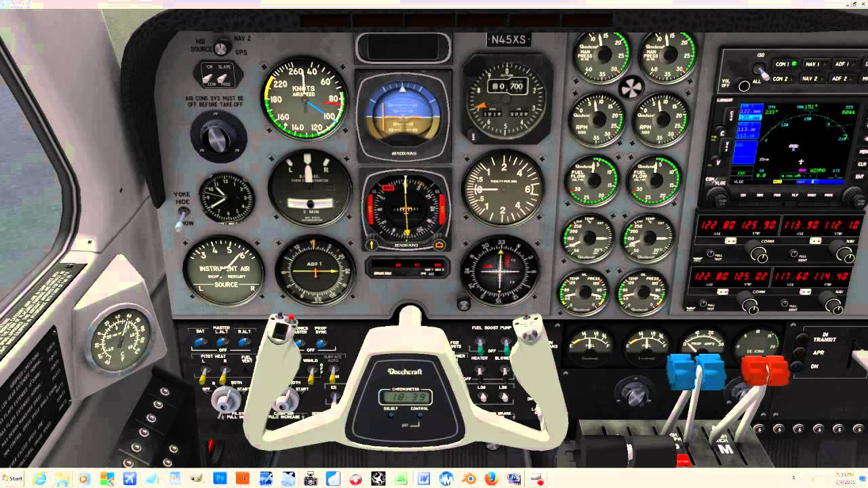868x488 pixels.
Task: Move the blue propeller levers
Action: [696, 371]
